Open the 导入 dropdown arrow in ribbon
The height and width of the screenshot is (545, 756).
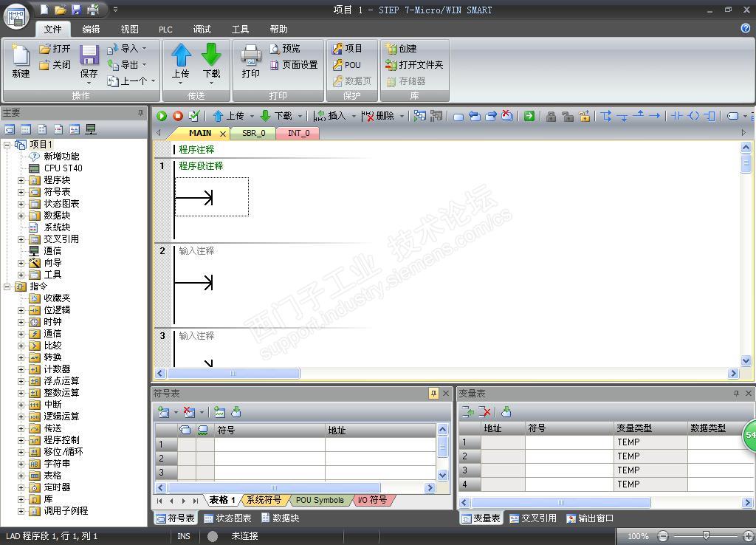[x=144, y=48]
